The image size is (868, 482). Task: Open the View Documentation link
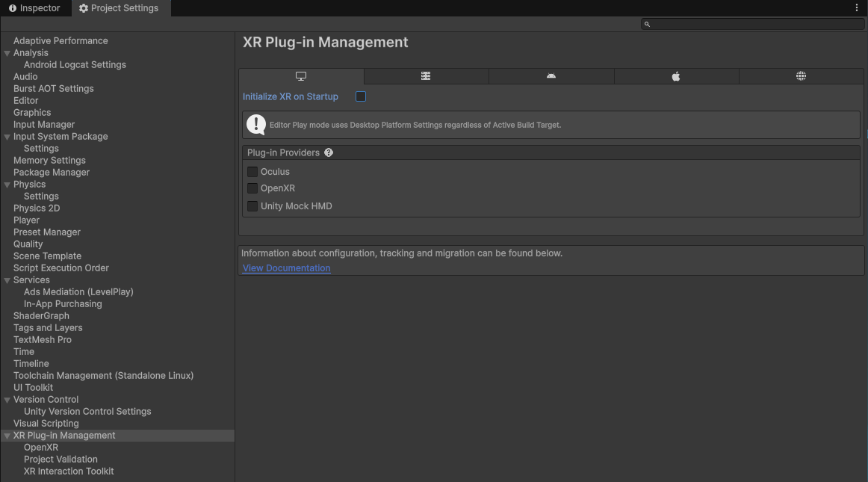click(286, 268)
